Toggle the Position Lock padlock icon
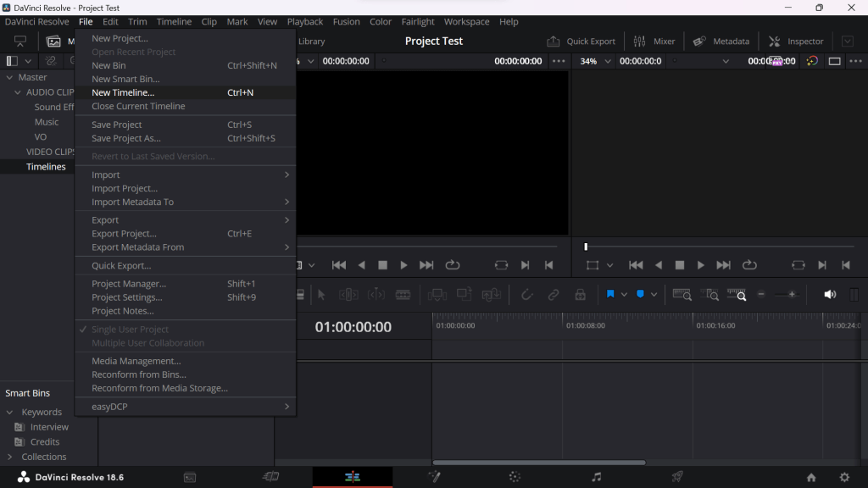The height and width of the screenshot is (488, 868). [580, 295]
